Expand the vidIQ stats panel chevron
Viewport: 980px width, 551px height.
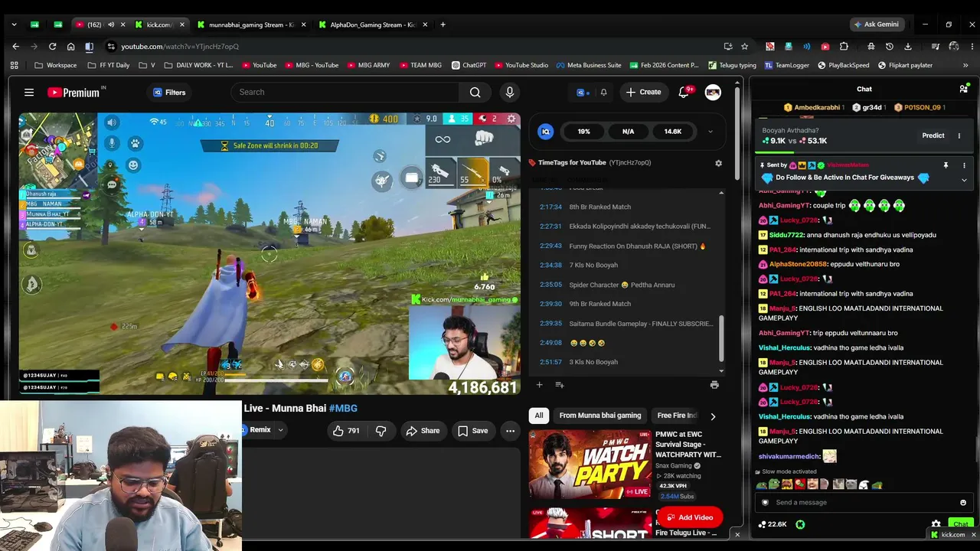710,132
